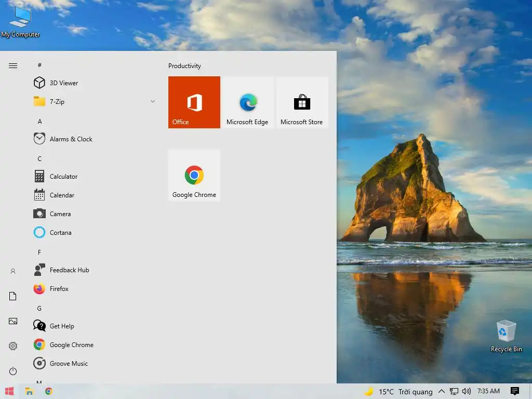Launch the Google Chrome tile
Screen dimensions: 532x399
194,175
